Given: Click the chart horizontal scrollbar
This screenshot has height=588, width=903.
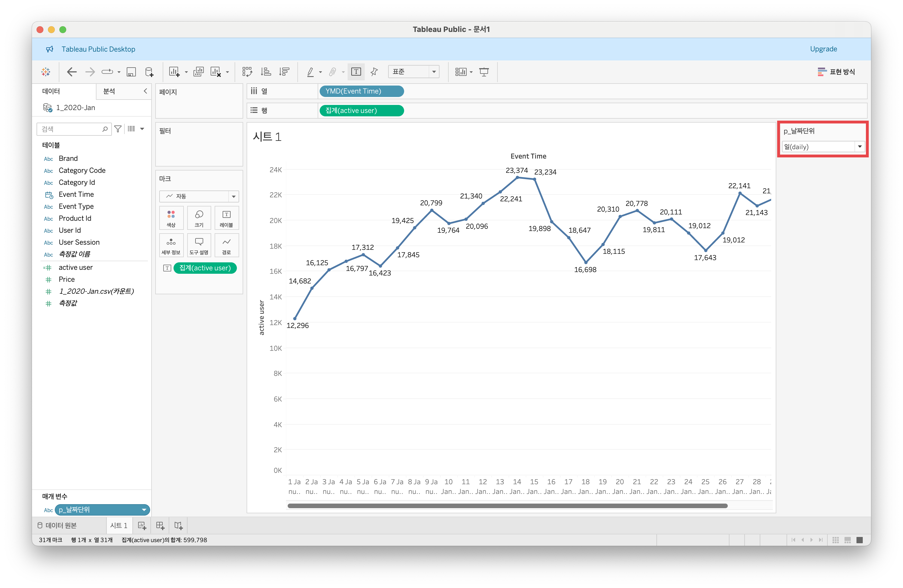Looking at the screenshot, I should pyautogui.click(x=507, y=506).
